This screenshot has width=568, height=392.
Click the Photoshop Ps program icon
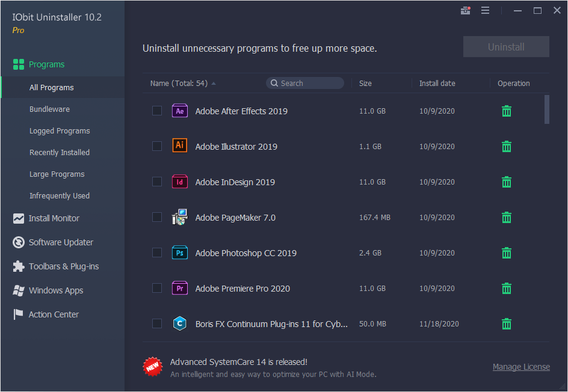[x=180, y=253]
